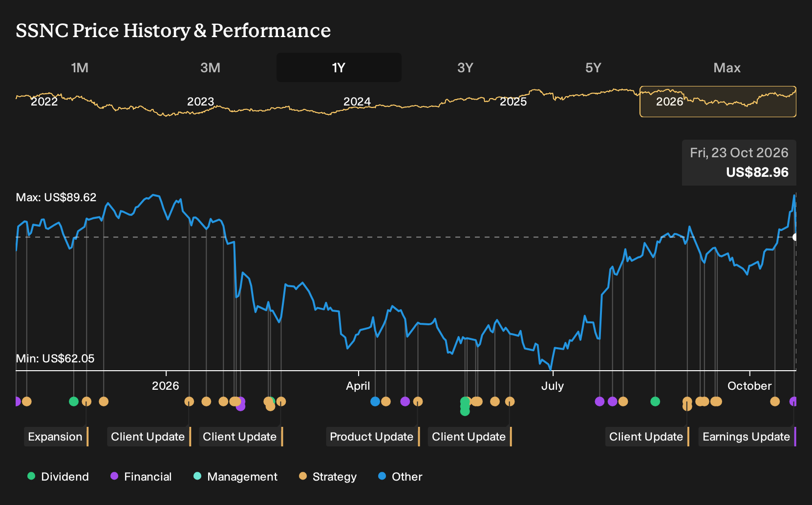Viewport: 812px width, 505px height.
Task: Click 2024 on the overview mini chart
Action: coord(357,102)
